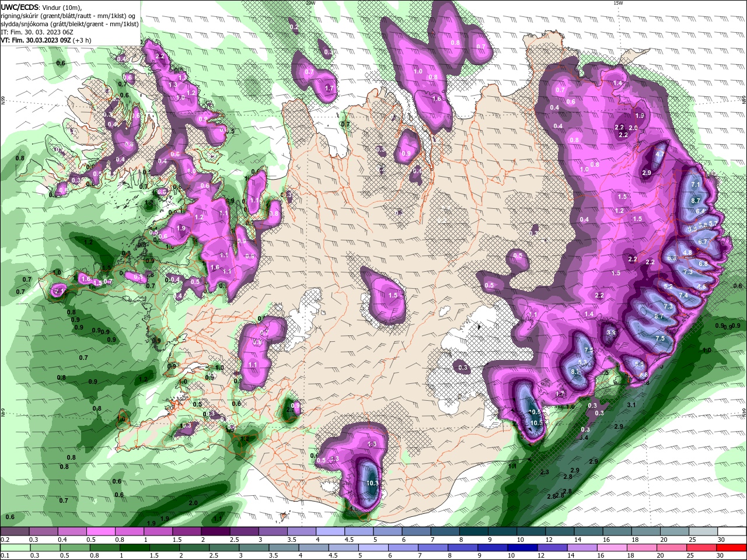Pick top-row swatch between 10 and 12
The height and width of the screenshot is (560, 747).
coord(531,531)
